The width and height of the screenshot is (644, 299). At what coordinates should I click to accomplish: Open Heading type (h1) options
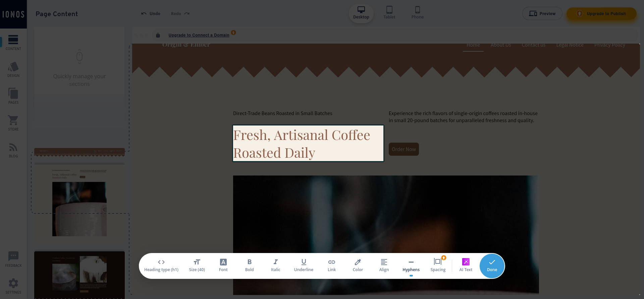(x=161, y=265)
